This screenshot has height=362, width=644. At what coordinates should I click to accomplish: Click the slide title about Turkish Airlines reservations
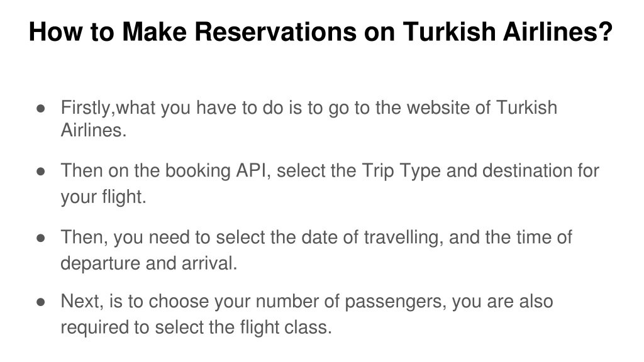[x=321, y=31]
